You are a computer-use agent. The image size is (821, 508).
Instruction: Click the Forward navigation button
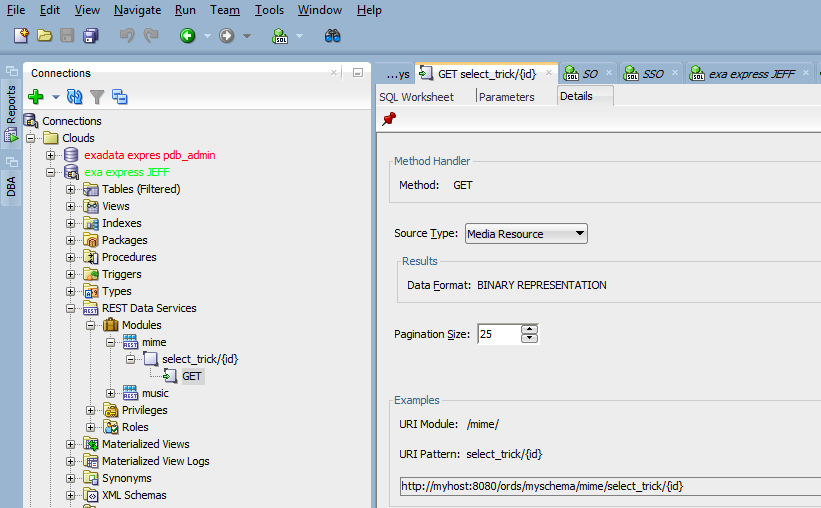point(227,36)
